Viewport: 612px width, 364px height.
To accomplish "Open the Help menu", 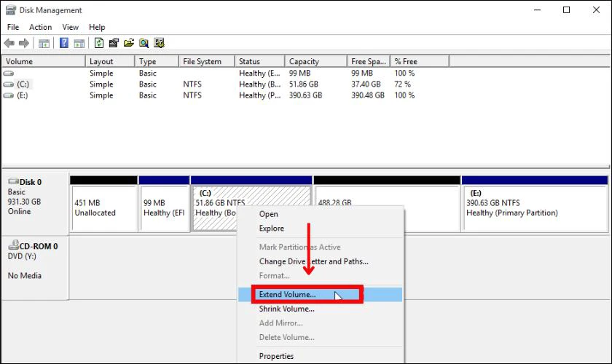I will point(97,27).
